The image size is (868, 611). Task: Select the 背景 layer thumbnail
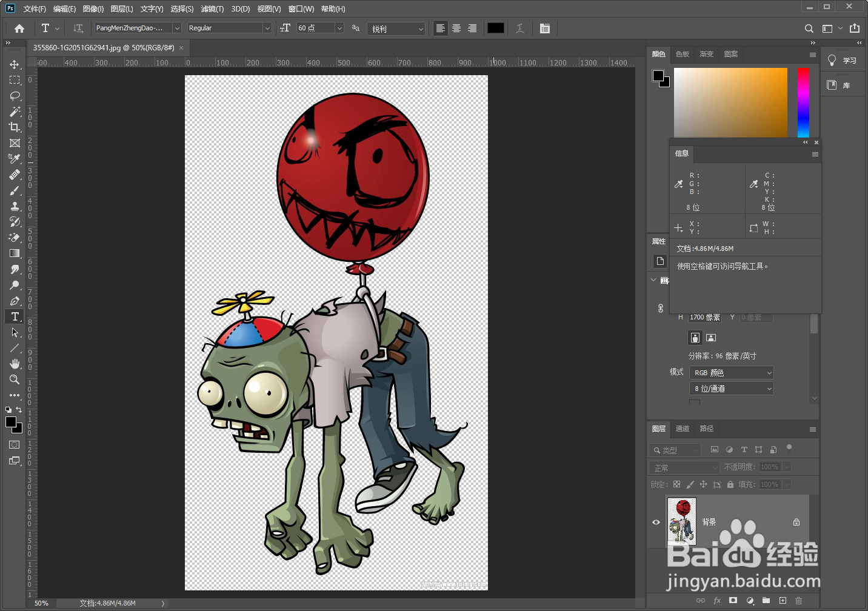tap(682, 522)
